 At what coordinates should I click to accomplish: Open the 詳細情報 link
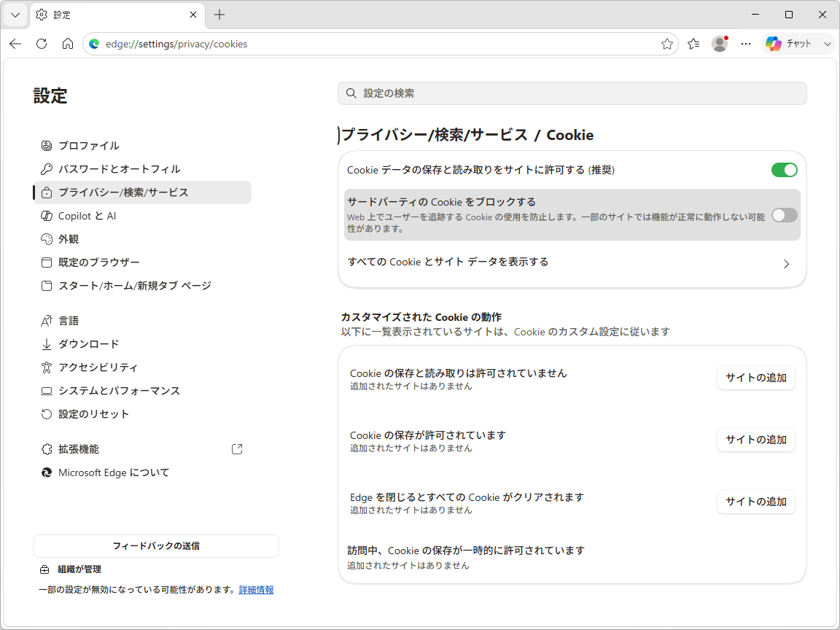tap(256, 590)
